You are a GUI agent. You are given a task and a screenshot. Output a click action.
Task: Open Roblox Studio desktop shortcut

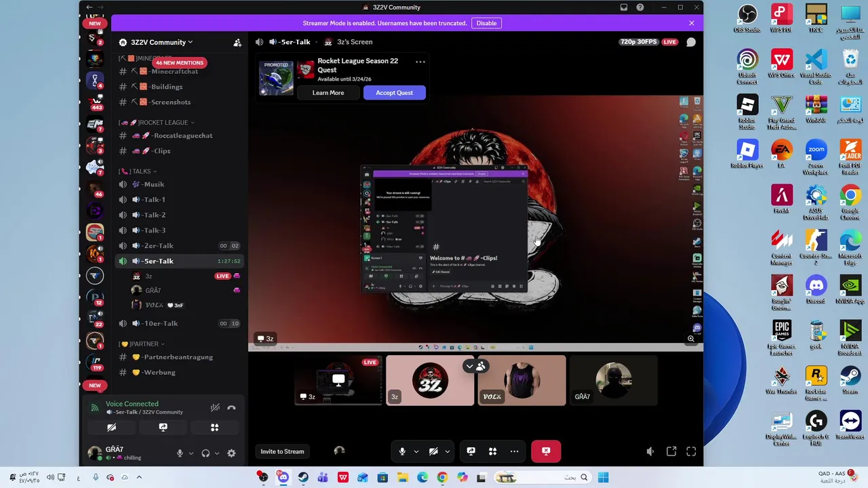[747, 113]
